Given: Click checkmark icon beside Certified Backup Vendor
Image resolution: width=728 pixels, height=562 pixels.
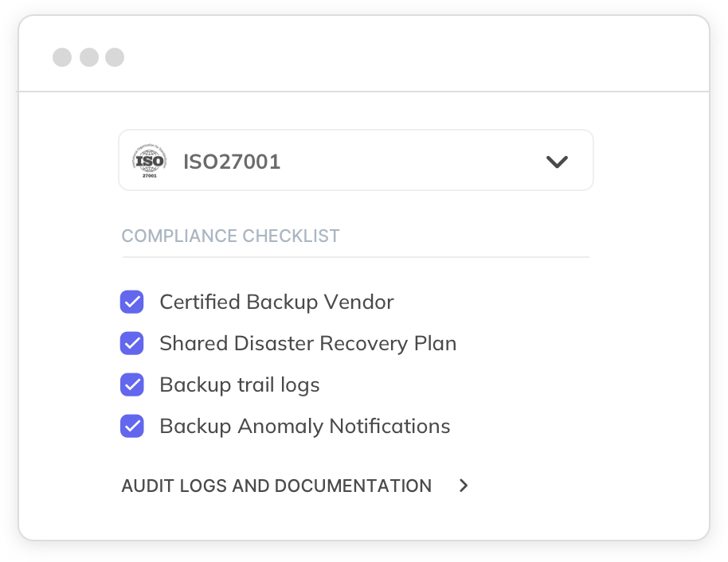Looking at the screenshot, I should point(131,302).
